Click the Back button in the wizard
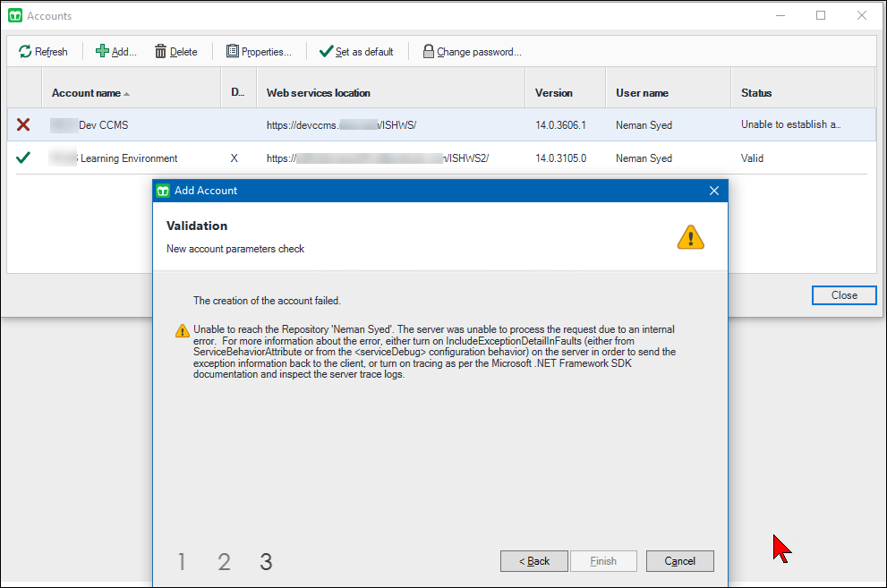 click(x=534, y=561)
